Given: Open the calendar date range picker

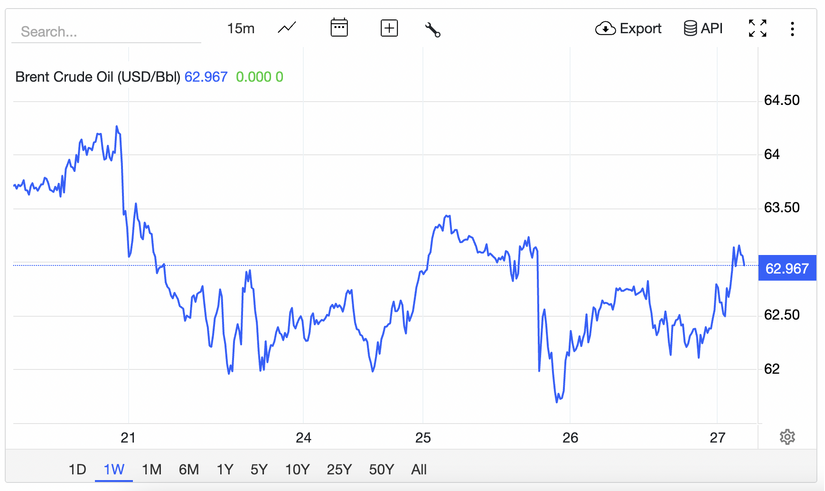Looking at the screenshot, I should tap(339, 28).
